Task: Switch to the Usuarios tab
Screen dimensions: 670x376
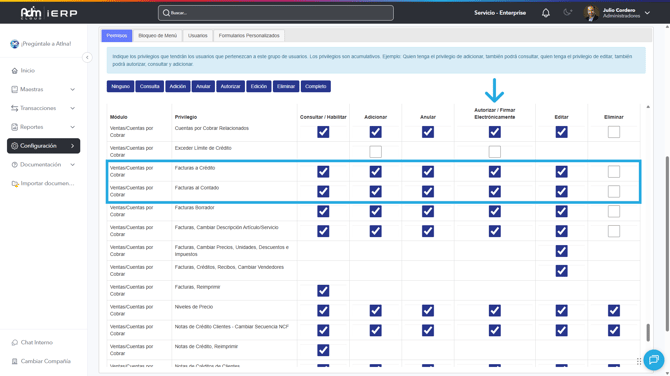Action: [197, 35]
